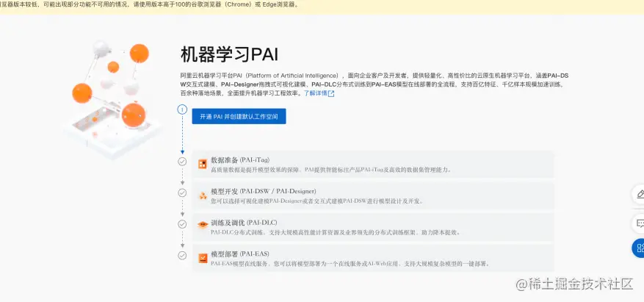Viewport: 644px width, 302px height.
Task: Select the 模型部署 (PAI-EAS) heading
Action: (x=240, y=254)
